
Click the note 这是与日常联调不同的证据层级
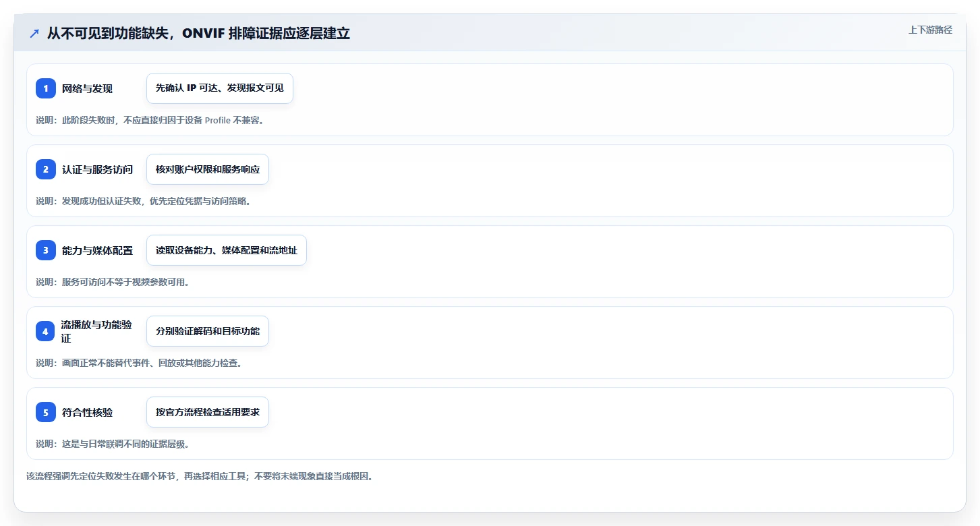pyautogui.click(x=113, y=444)
